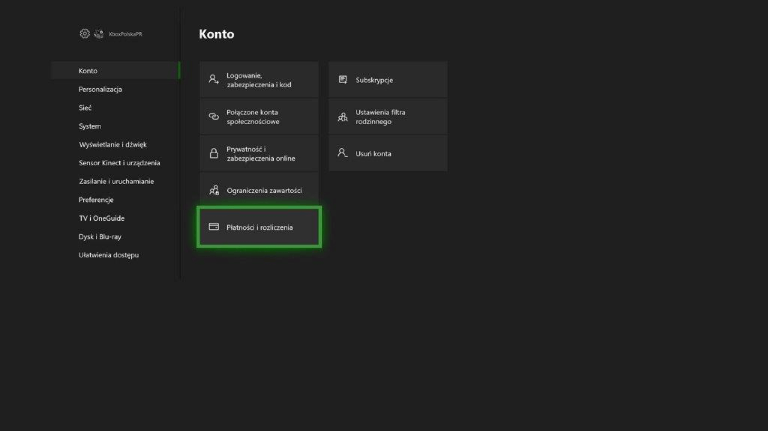Click the sign-in person icon
This screenshot has width=768, height=431.
[214, 79]
